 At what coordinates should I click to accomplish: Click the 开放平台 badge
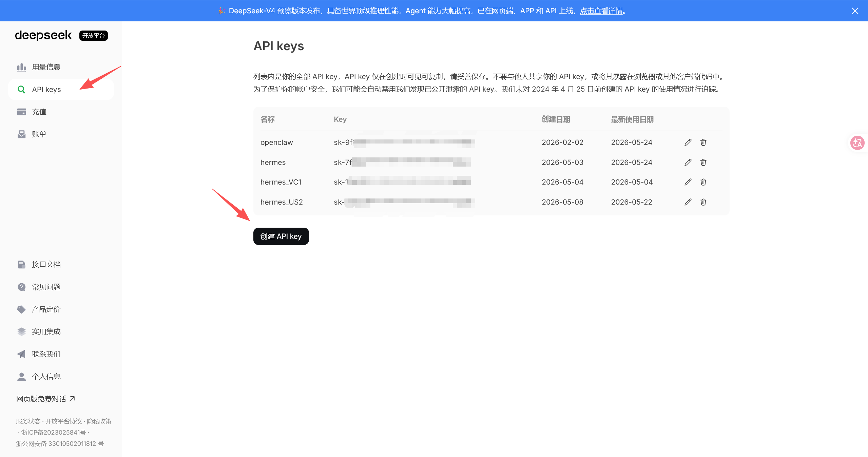94,36
